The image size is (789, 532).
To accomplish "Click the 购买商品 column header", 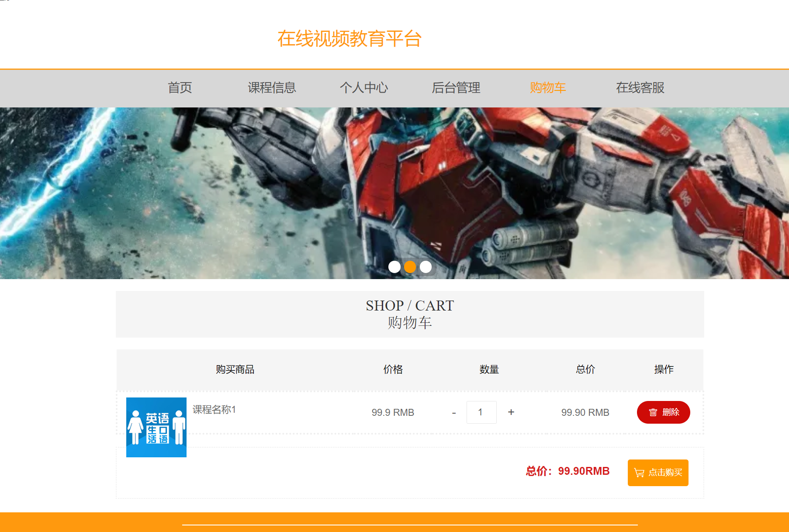I will (235, 370).
